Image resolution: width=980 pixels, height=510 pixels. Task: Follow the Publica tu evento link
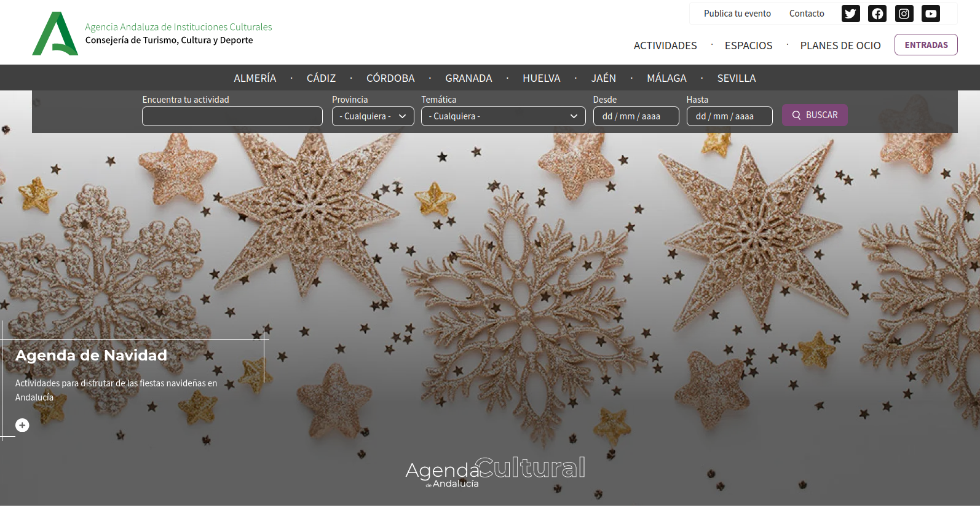click(x=737, y=14)
